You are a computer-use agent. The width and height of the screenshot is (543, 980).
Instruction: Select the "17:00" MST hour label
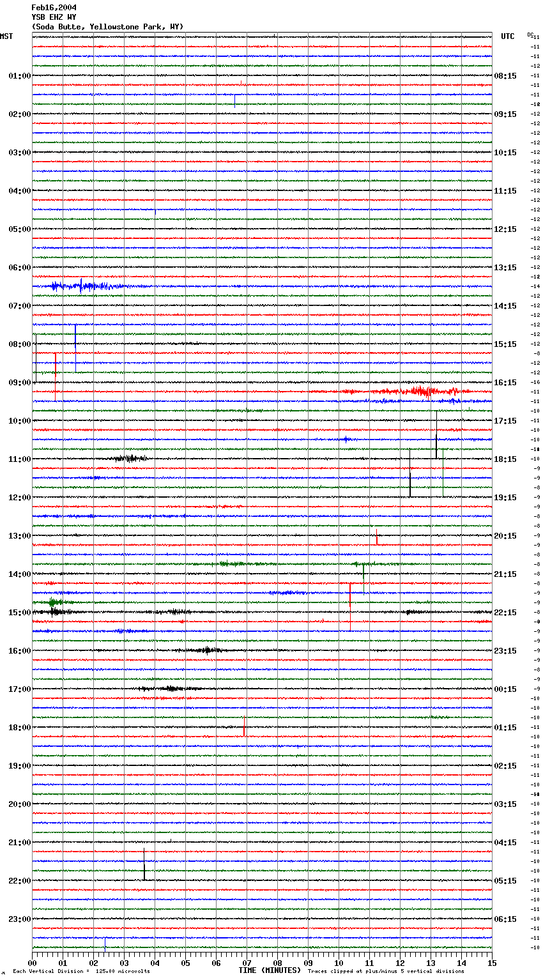pos(20,689)
